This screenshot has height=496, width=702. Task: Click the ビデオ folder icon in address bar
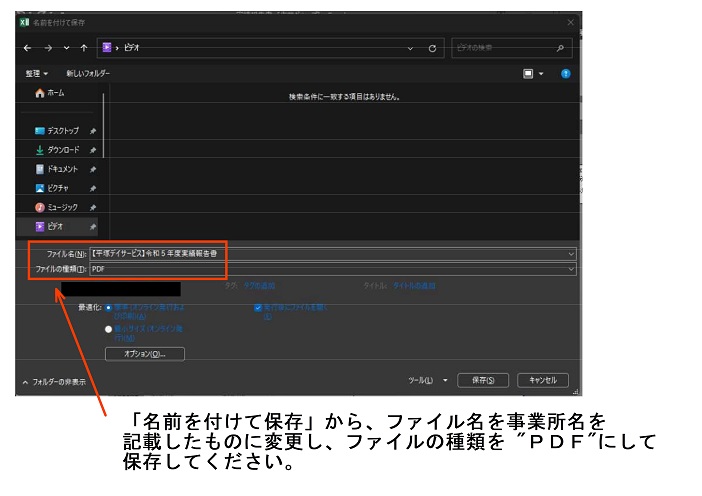click(x=107, y=47)
